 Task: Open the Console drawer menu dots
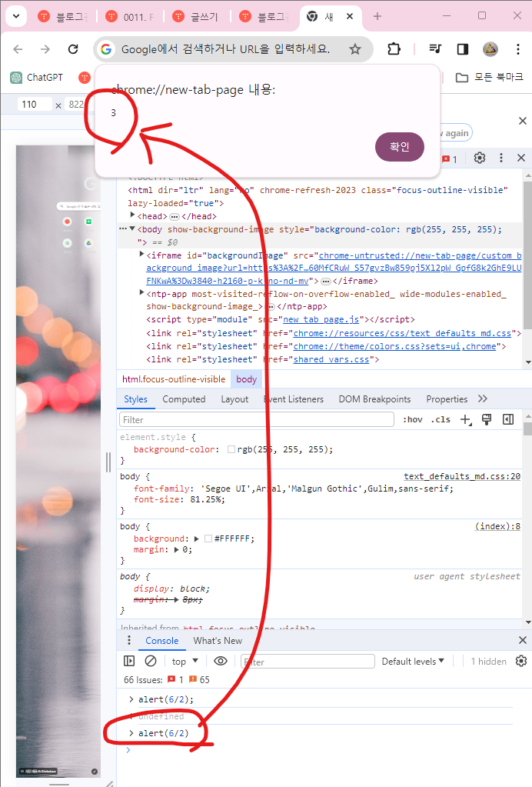pyautogui.click(x=129, y=640)
